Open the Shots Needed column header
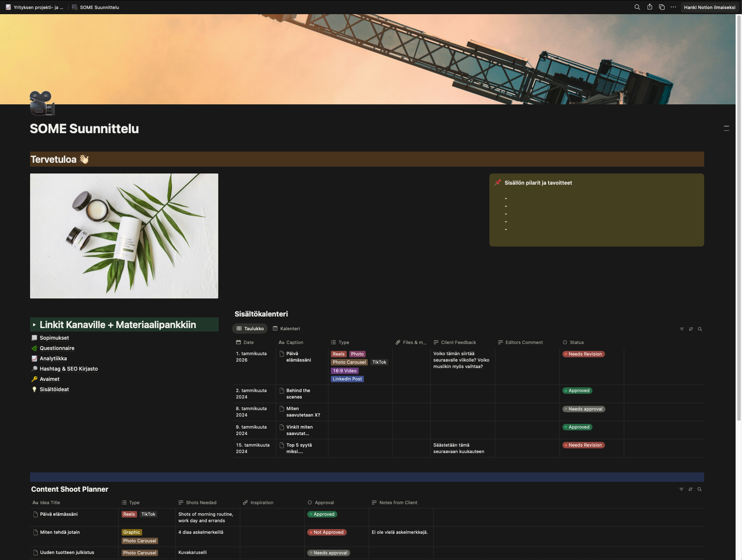This screenshot has height=560, width=742. (208, 503)
